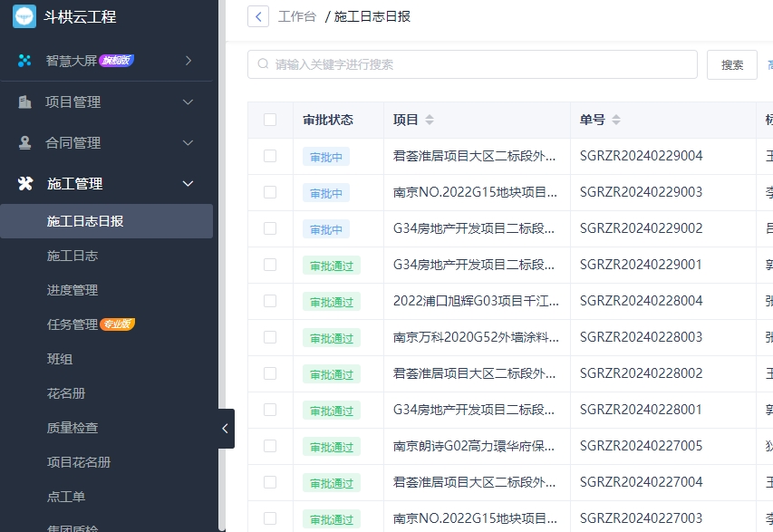This screenshot has height=532, width=773.
Task: Toggle the select-all checkbox in table header
Action: tap(270, 120)
